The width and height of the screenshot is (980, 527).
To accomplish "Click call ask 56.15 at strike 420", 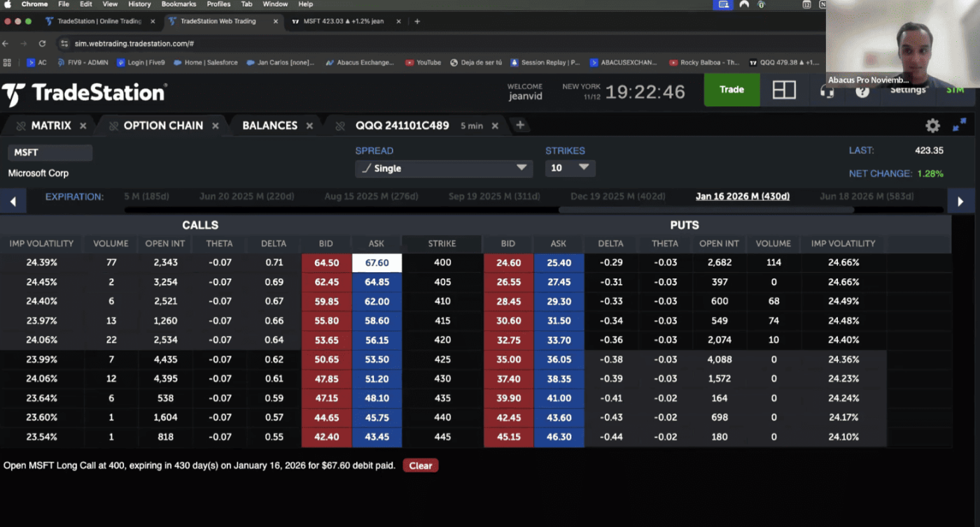I will (x=377, y=340).
